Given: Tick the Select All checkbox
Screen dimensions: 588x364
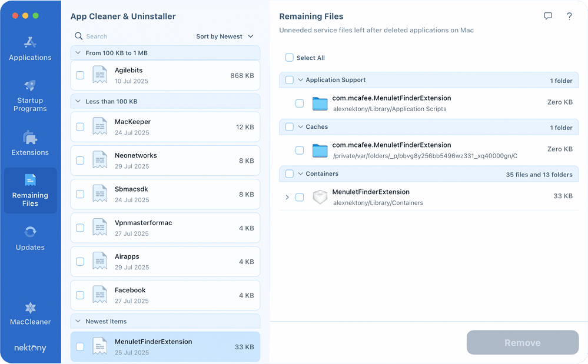Looking at the screenshot, I should [x=289, y=58].
